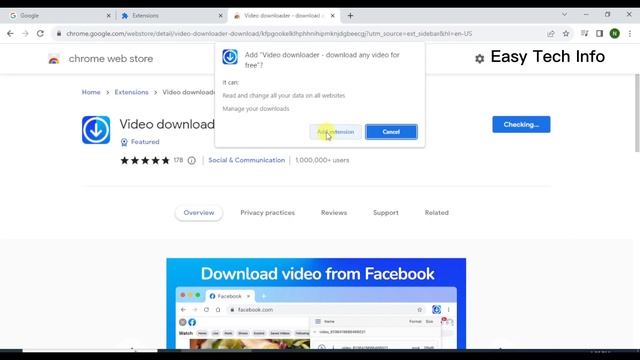Viewport: 640px width, 360px height.
Task: Click the Facebook download preview image
Action: pyautogui.click(x=316, y=303)
